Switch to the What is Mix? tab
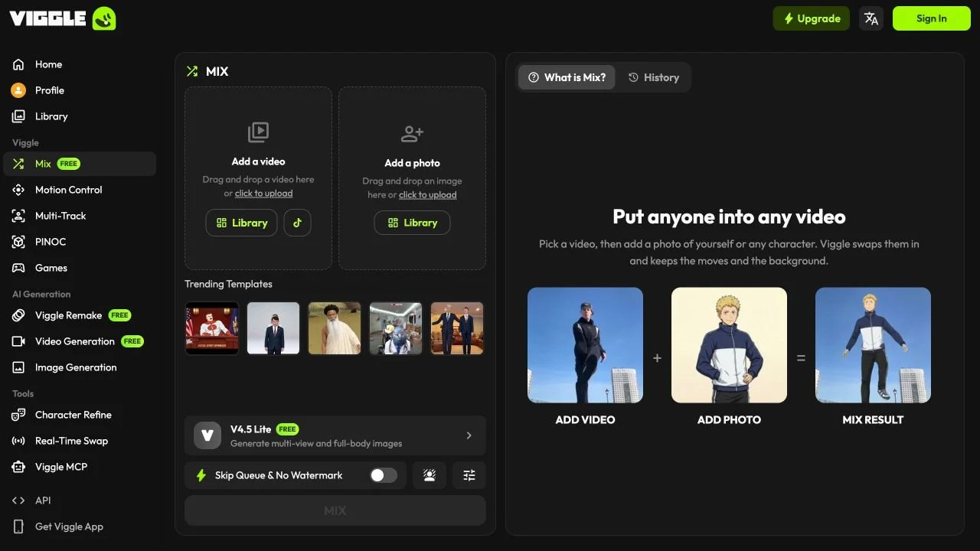This screenshot has width=980, height=551. (567, 77)
